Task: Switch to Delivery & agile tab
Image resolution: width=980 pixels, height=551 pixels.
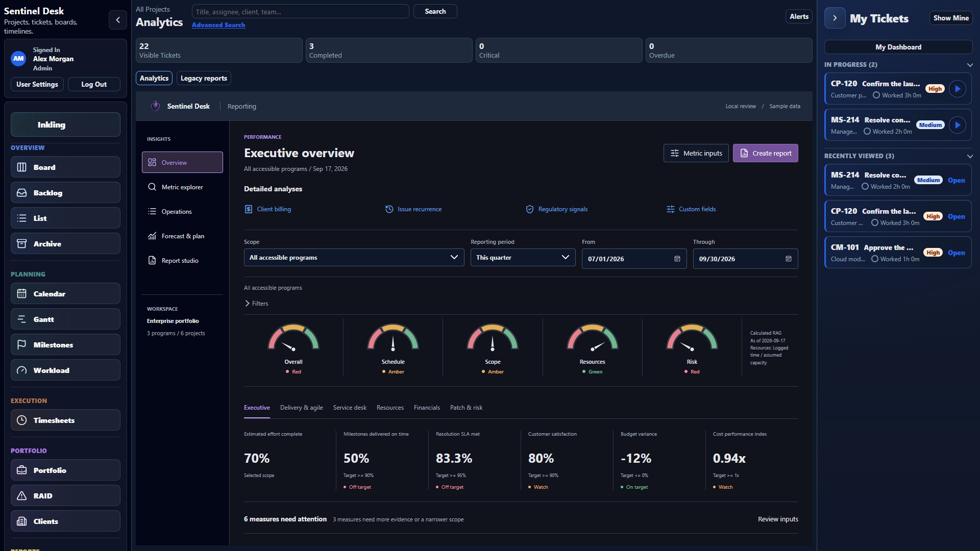Action: 301,408
